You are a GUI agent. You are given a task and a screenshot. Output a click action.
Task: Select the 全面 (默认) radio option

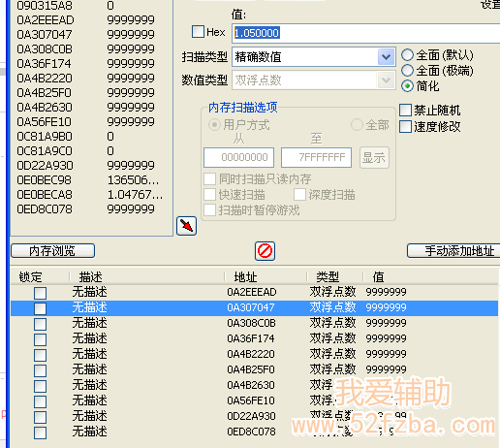[407, 55]
